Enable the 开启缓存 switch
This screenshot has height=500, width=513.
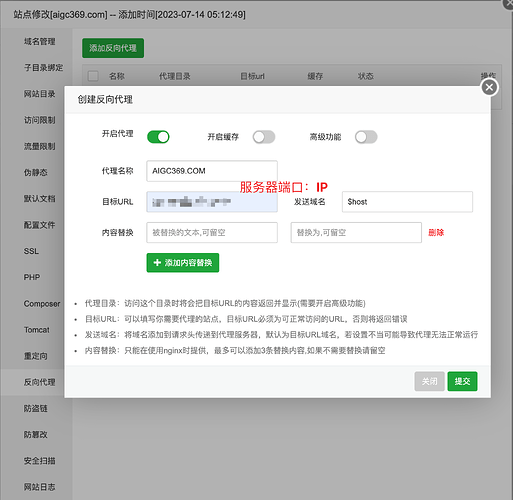(x=264, y=137)
